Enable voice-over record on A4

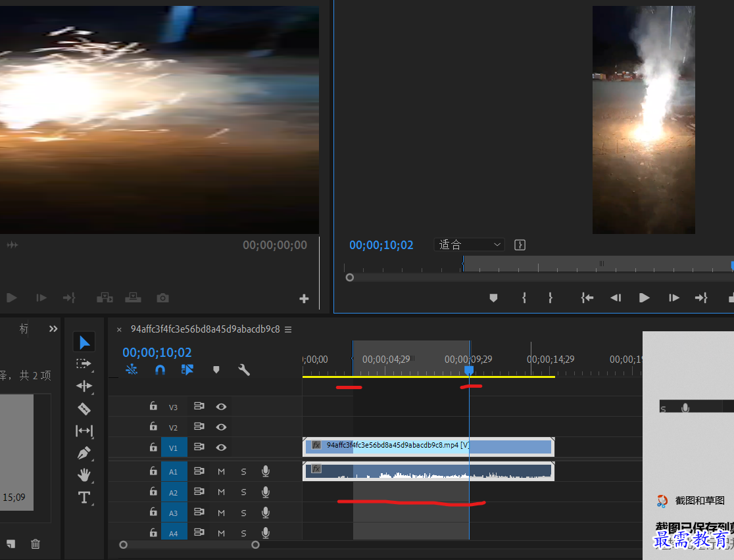[266, 532]
